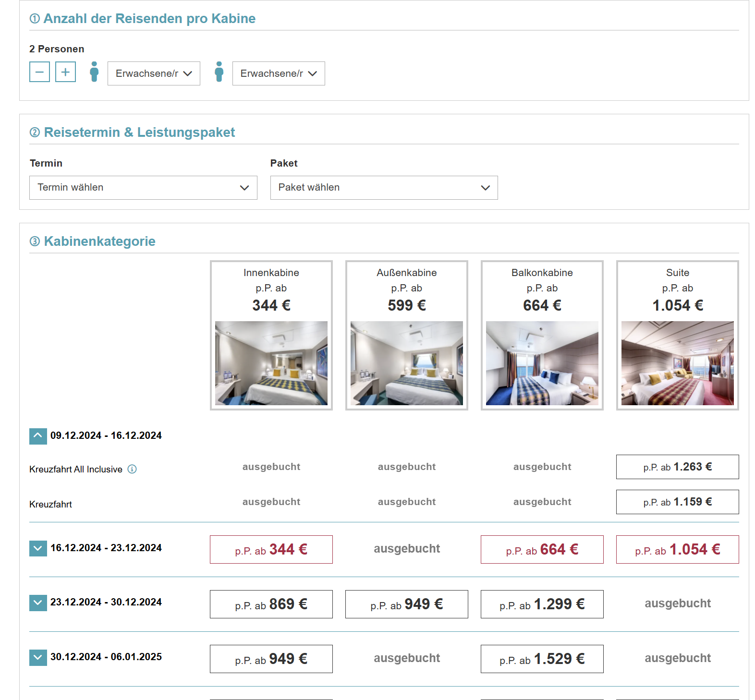This screenshot has width=755, height=700.
Task: Expand the 23.12.2024 - 30.12.2024 date row
Action: pyautogui.click(x=38, y=603)
